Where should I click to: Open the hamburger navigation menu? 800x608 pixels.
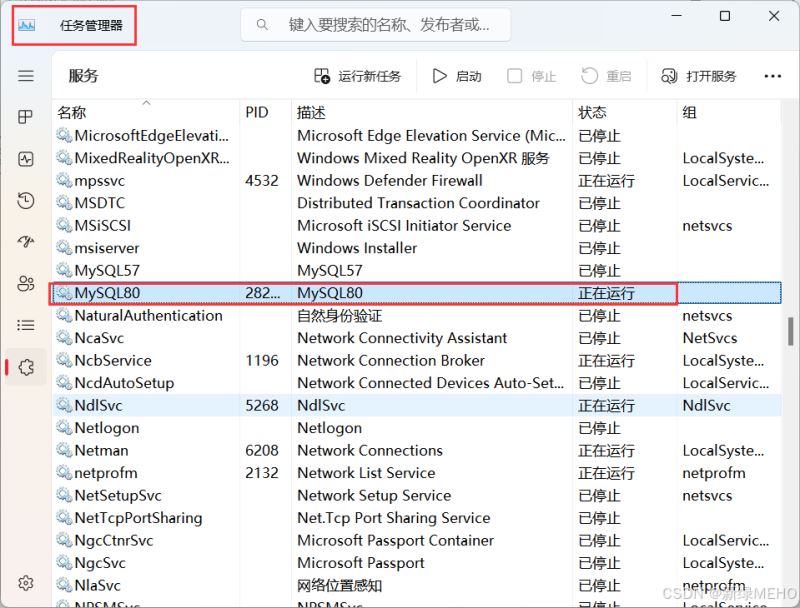(x=26, y=76)
